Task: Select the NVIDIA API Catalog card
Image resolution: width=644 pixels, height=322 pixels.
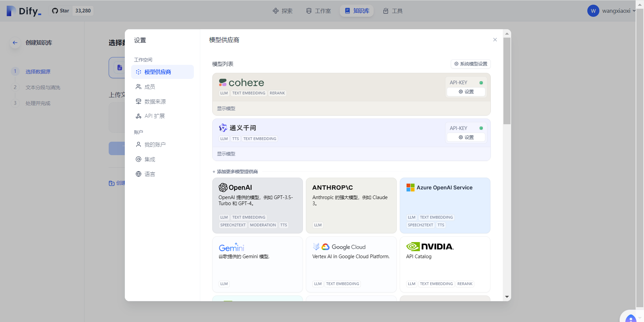Action: point(445,264)
